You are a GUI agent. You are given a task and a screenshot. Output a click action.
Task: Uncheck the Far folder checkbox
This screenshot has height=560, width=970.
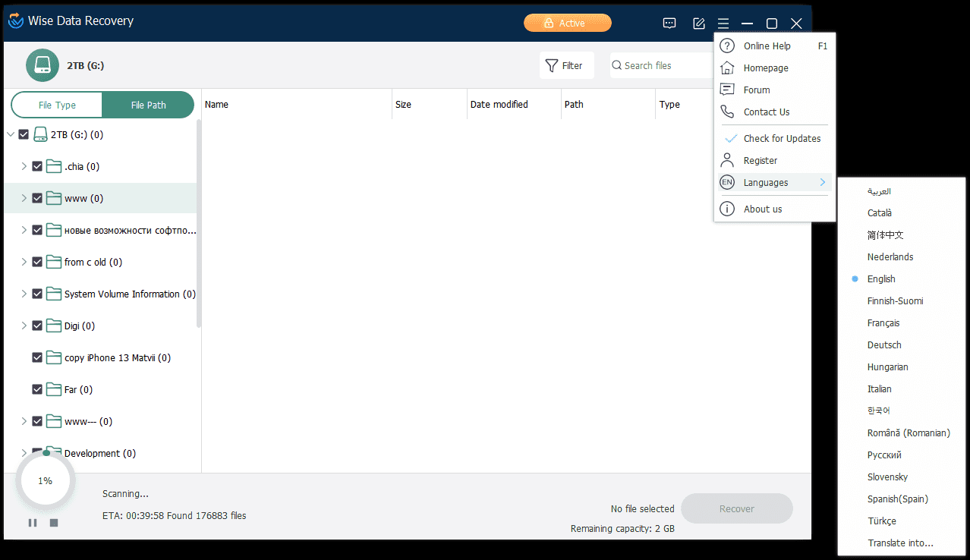pyautogui.click(x=37, y=389)
